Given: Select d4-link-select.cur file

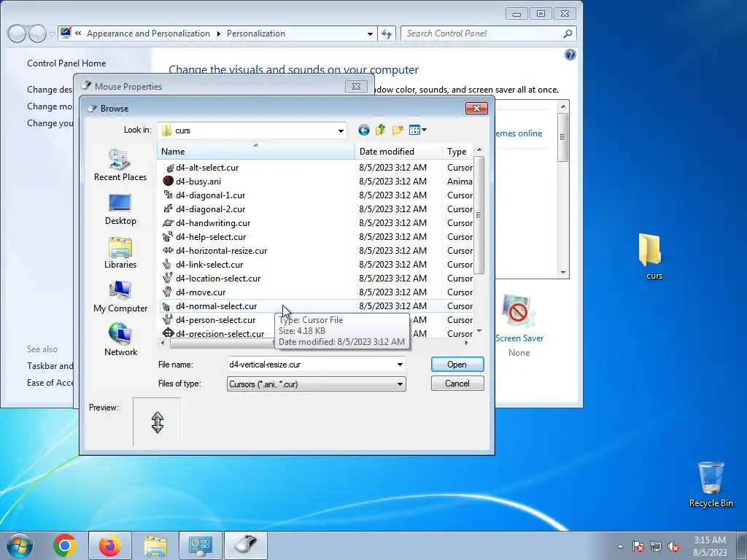Looking at the screenshot, I should pos(209,264).
